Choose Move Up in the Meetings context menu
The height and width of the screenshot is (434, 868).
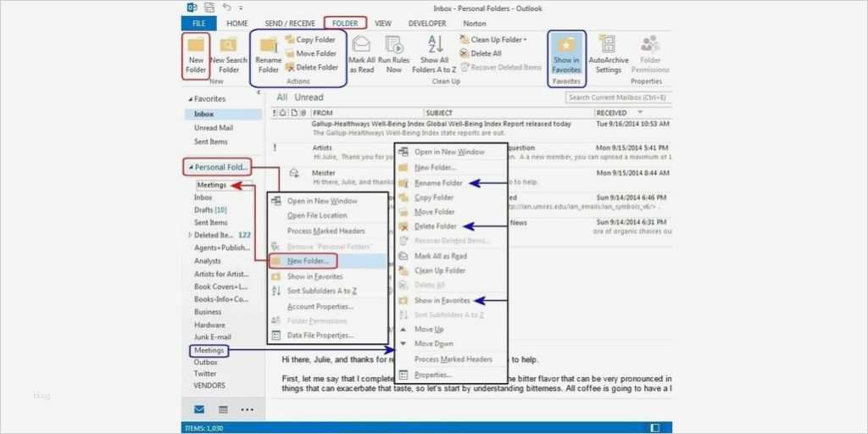click(428, 330)
